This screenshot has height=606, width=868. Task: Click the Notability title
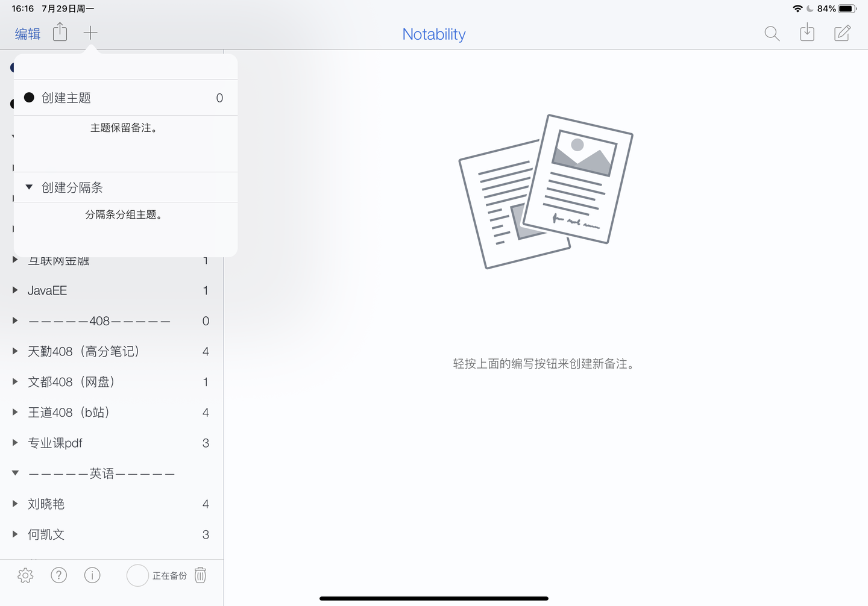coord(434,34)
